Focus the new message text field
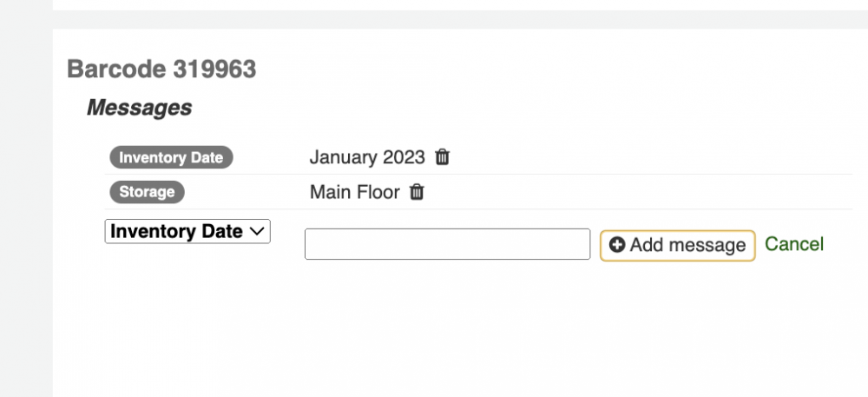868x397 pixels. click(x=447, y=244)
